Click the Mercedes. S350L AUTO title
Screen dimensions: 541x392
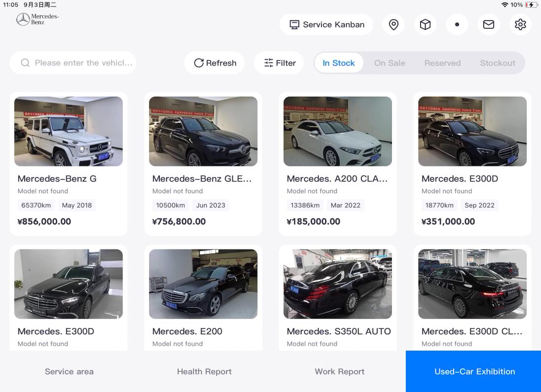339,331
